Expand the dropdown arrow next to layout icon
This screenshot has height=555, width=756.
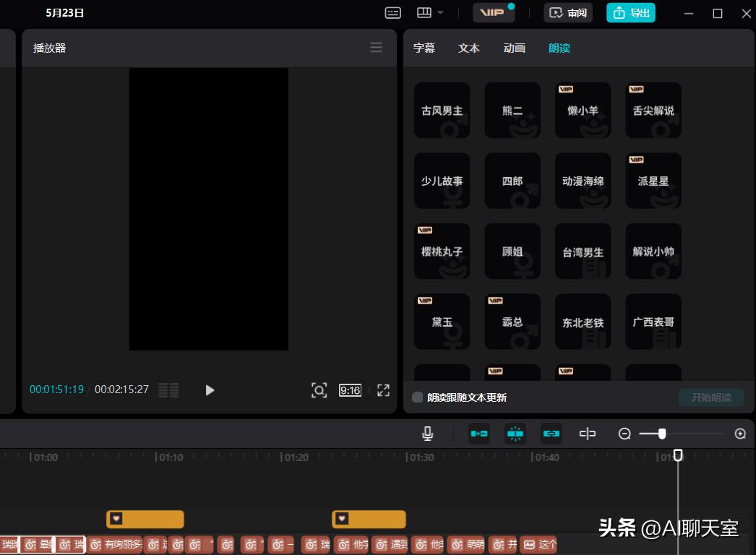tap(439, 13)
